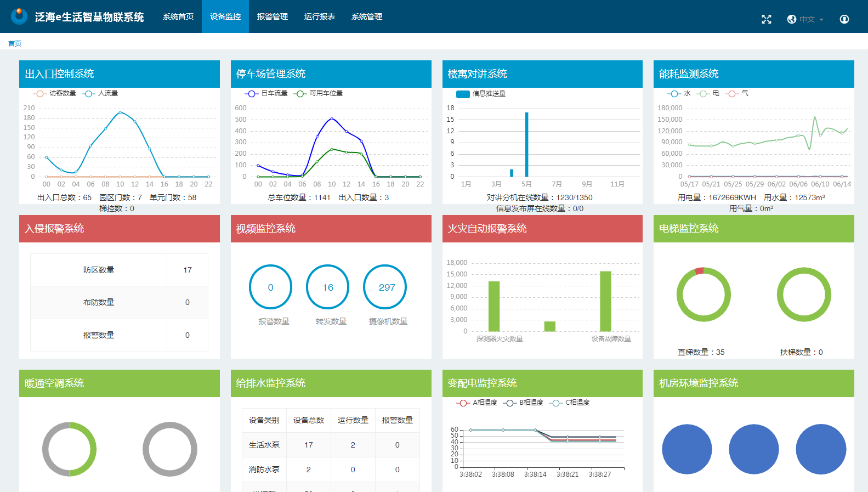Toggle the A相温度 legend item
868x492 pixels.
point(477,403)
